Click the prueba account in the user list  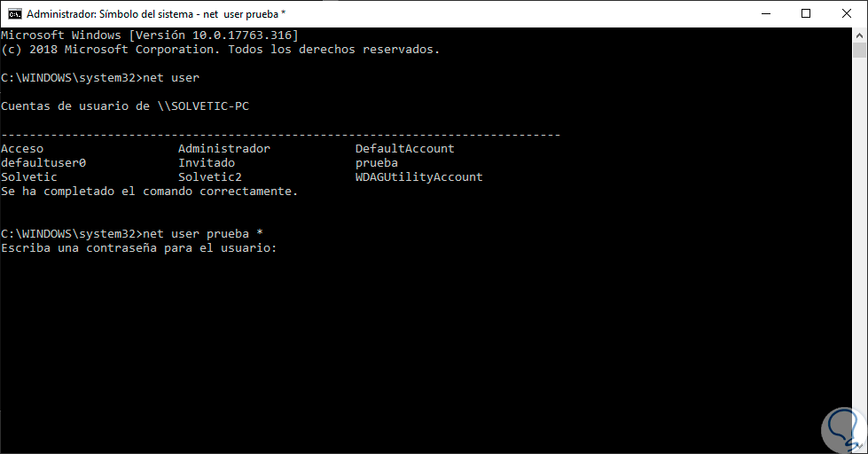pyautogui.click(x=376, y=163)
